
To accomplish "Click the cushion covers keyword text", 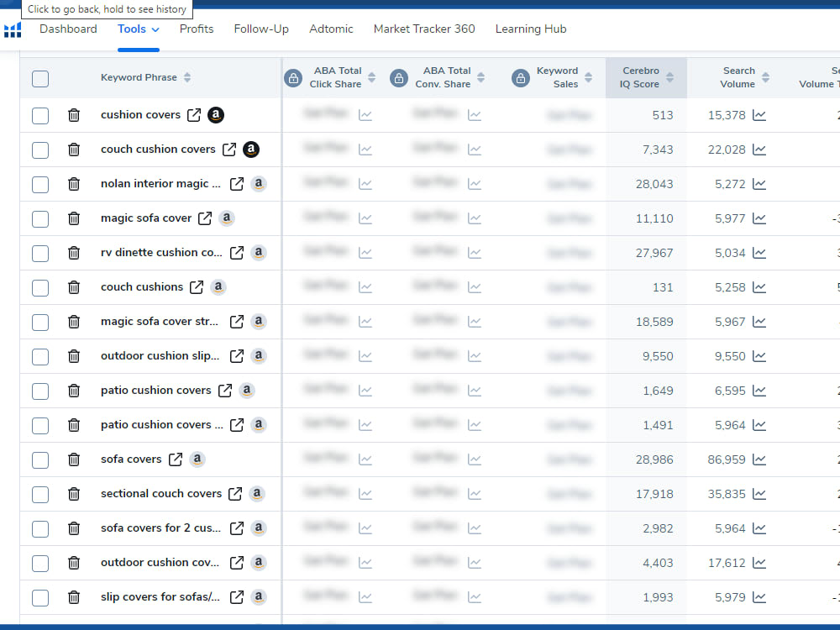I will (x=140, y=114).
